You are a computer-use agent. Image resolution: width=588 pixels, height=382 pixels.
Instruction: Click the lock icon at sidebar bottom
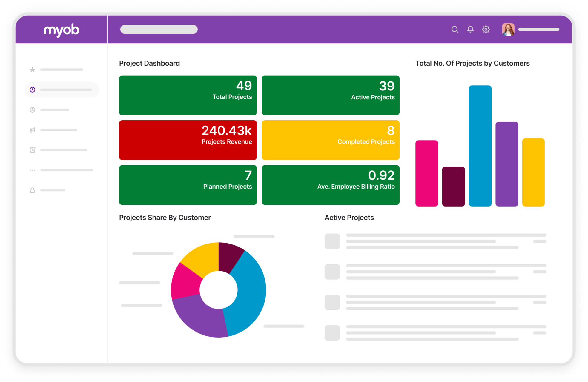click(x=32, y=190)
